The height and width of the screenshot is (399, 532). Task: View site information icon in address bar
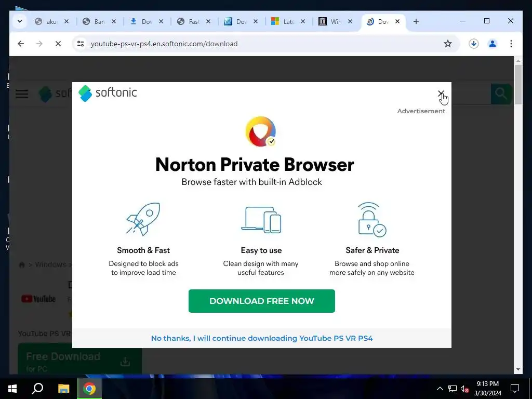pyautogui.click(x=81, y=44)
